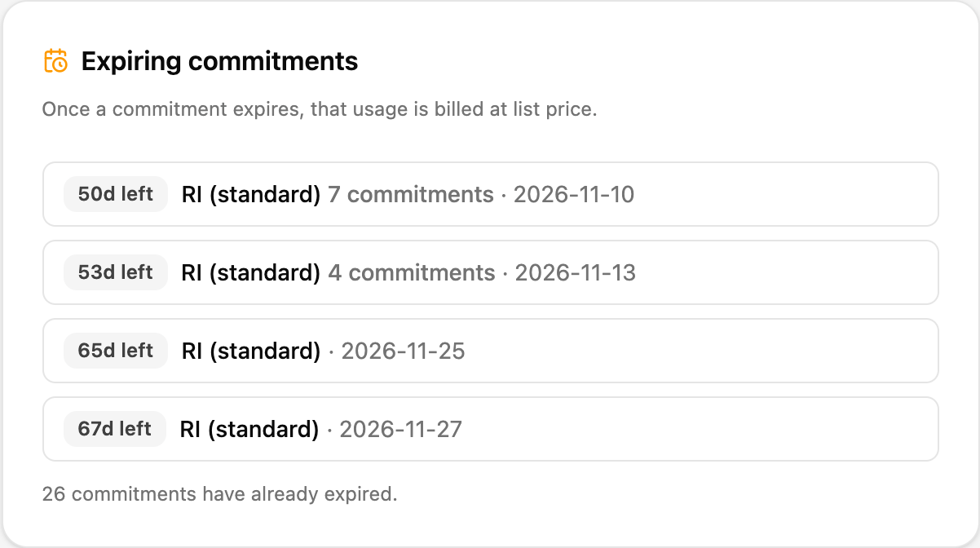Click the 53d left badge

click(116, 272)
